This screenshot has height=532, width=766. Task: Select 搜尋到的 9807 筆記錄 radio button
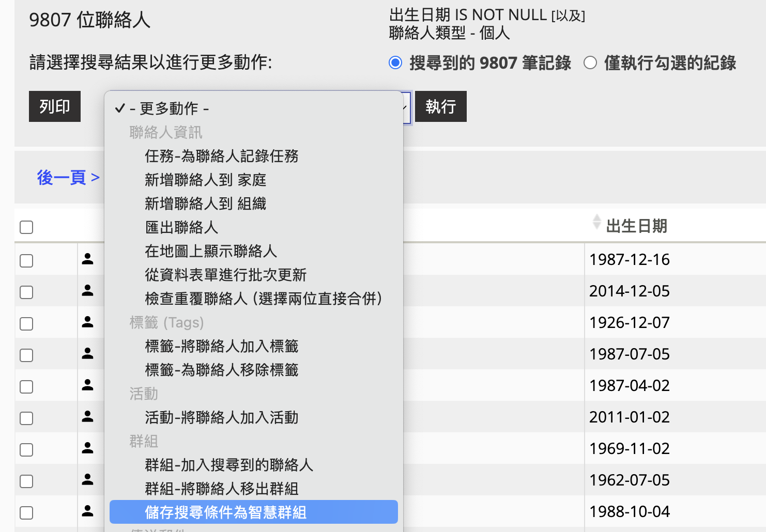point(395,63)
